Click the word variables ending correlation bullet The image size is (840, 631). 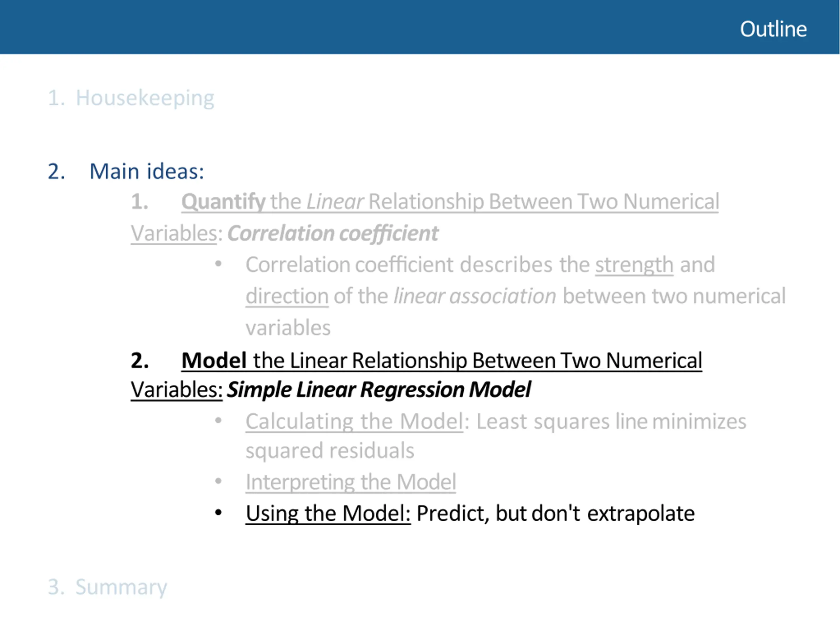[288, 328]
